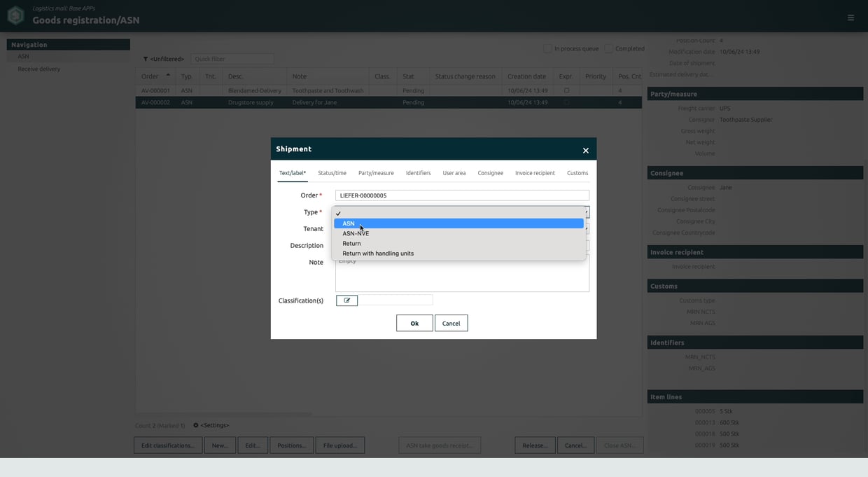This screenshot has height=477, width=868.
Task: Click the Order input field
Action: (462, 195)
